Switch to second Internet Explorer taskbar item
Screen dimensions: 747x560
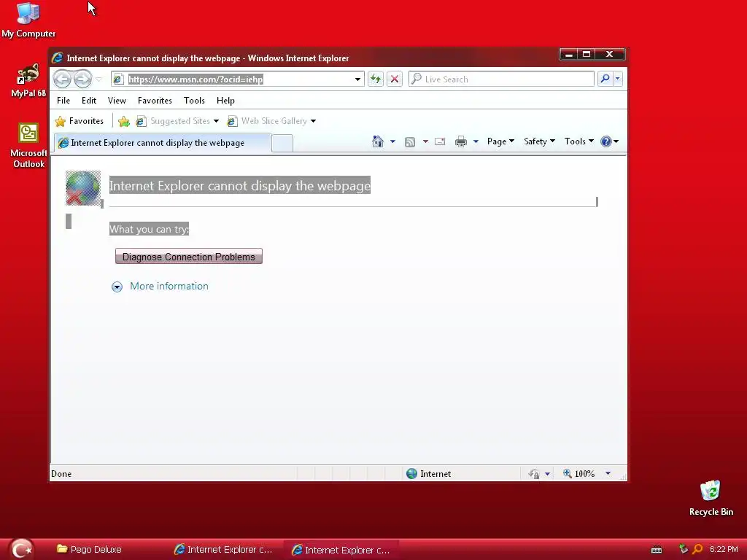tap(341, 550)
